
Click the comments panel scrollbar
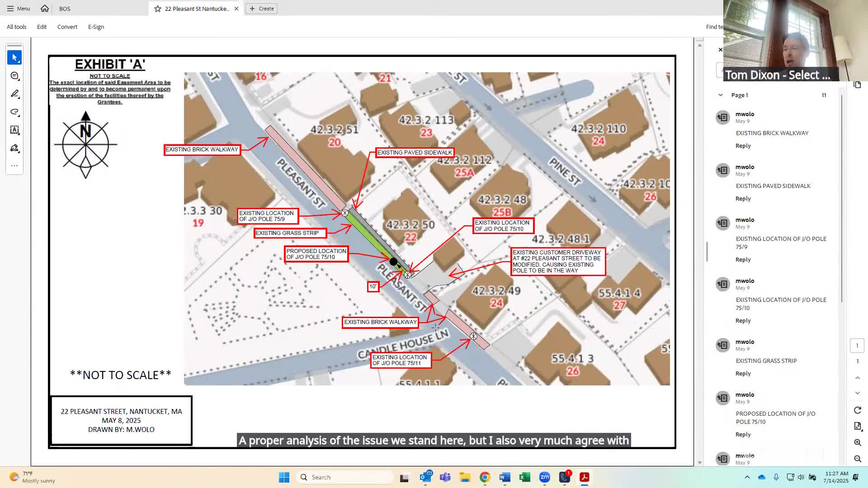point(842,199)
